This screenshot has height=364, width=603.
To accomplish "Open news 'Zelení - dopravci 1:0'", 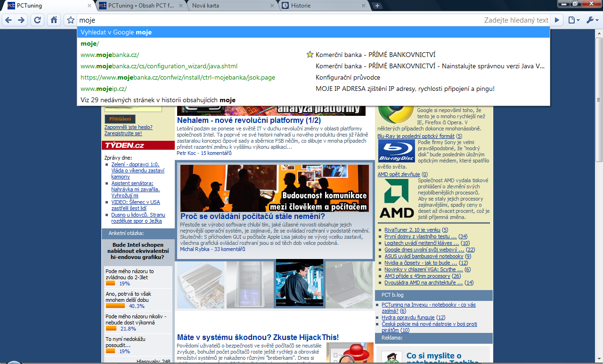I will pos(137,170).
